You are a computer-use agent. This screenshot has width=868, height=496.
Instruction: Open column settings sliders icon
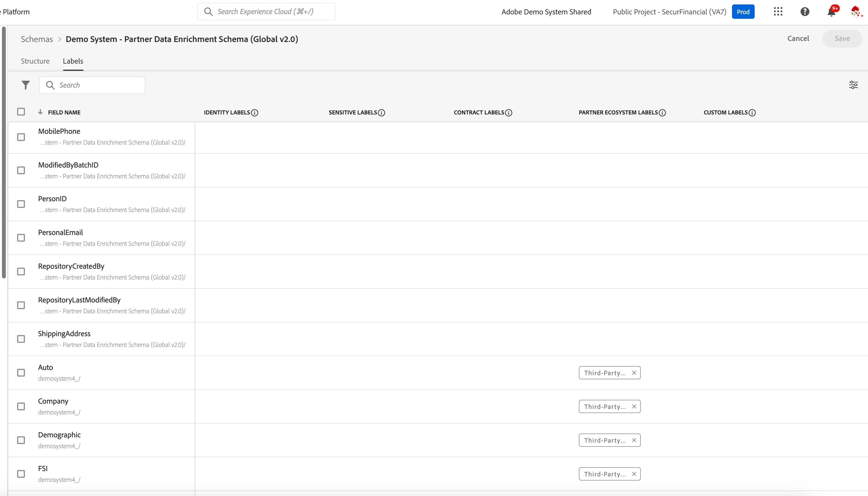pyautogui.click(x=853, y=85)
